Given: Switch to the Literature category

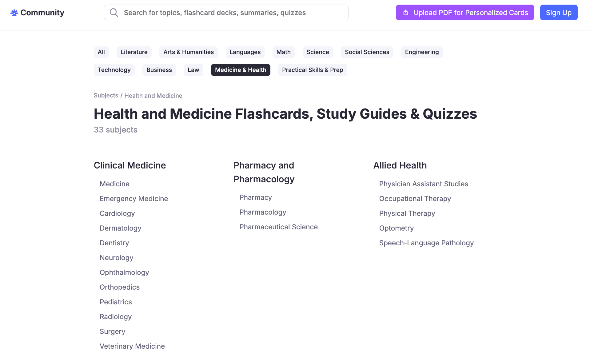Looking at the screenshot, I should click(134, 52).
